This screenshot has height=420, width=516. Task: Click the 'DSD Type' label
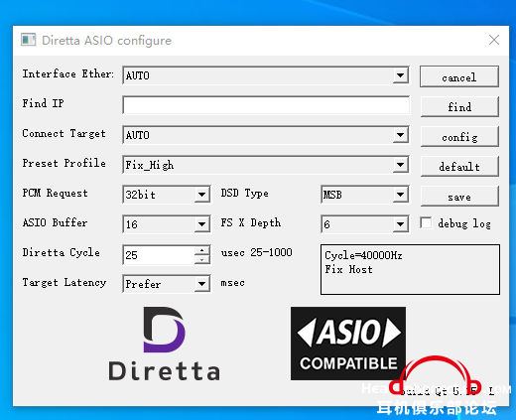pos(244,193)
